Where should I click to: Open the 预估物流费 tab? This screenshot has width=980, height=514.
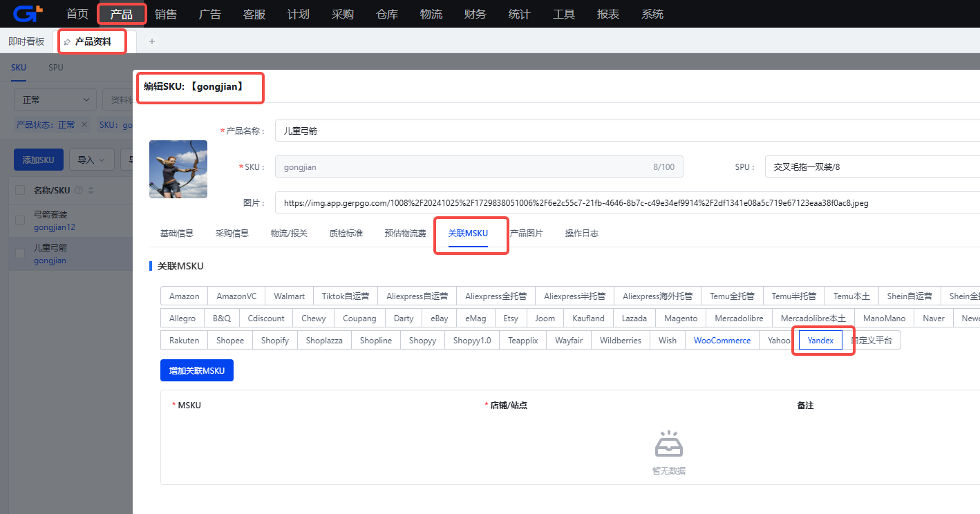[x=406, y=234]
